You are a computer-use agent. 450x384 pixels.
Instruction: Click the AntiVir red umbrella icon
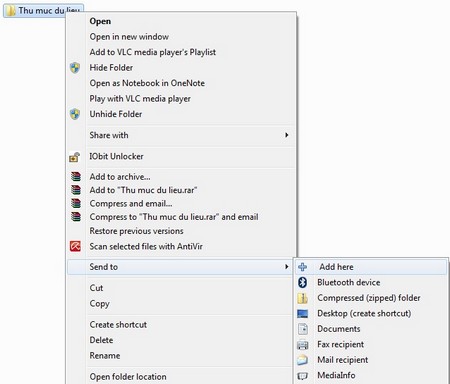click(x=75, y=246)
